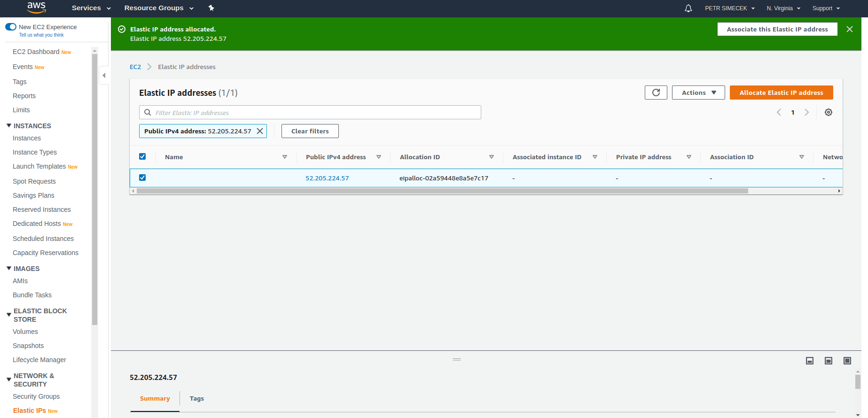Open the Services dropdown

[x=91, y=8]
